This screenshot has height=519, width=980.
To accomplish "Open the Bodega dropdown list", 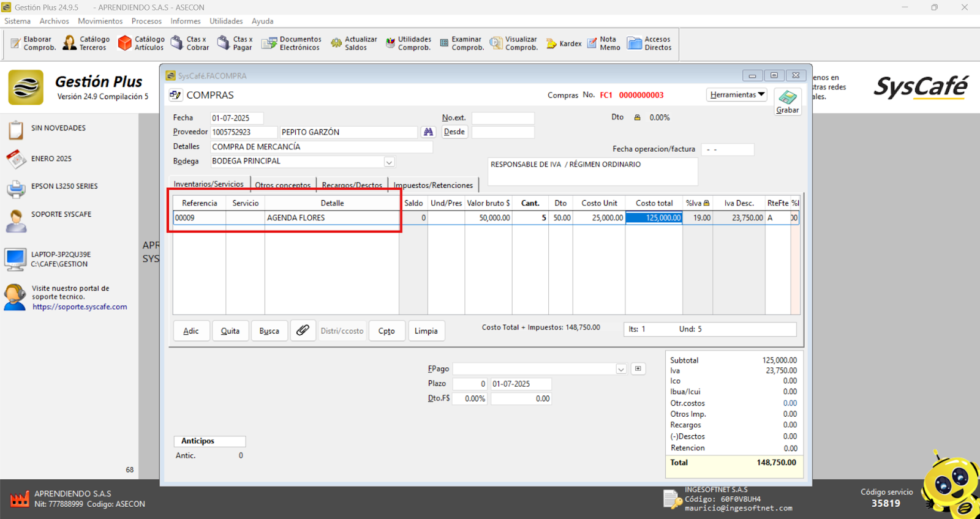I will coord(389,162).
